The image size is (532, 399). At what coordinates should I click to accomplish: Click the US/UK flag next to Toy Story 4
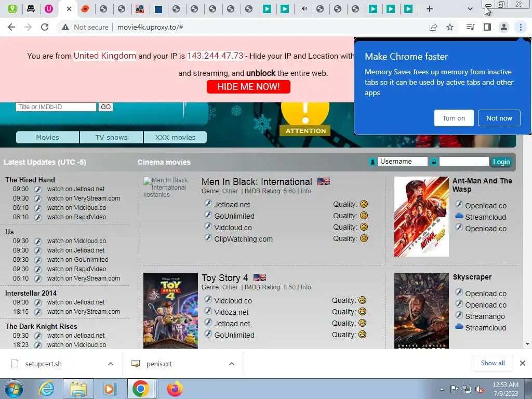click(260, 277)
